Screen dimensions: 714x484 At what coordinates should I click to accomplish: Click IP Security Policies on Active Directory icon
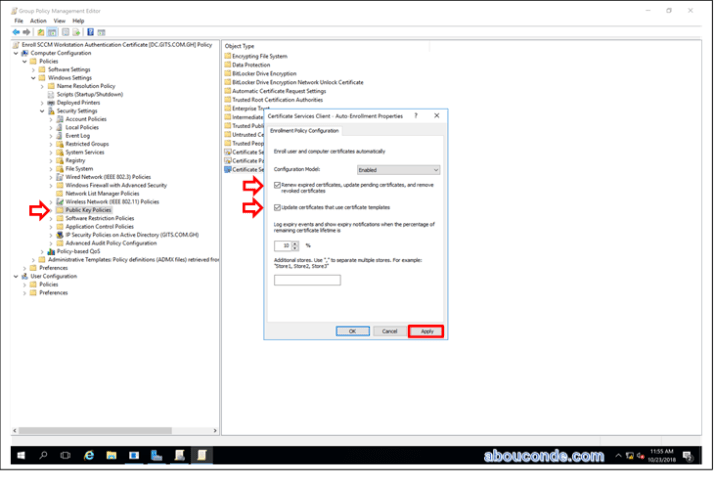coord(60,234)
